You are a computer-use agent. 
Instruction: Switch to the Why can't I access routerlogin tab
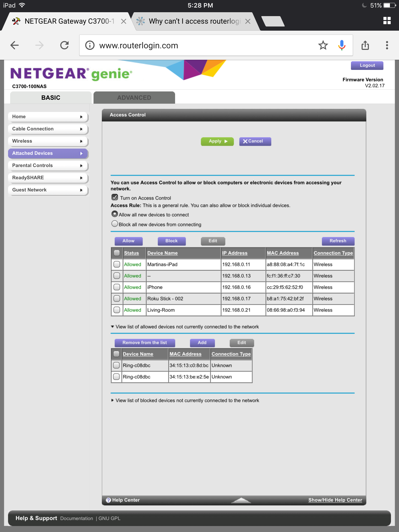coord(195,21)
